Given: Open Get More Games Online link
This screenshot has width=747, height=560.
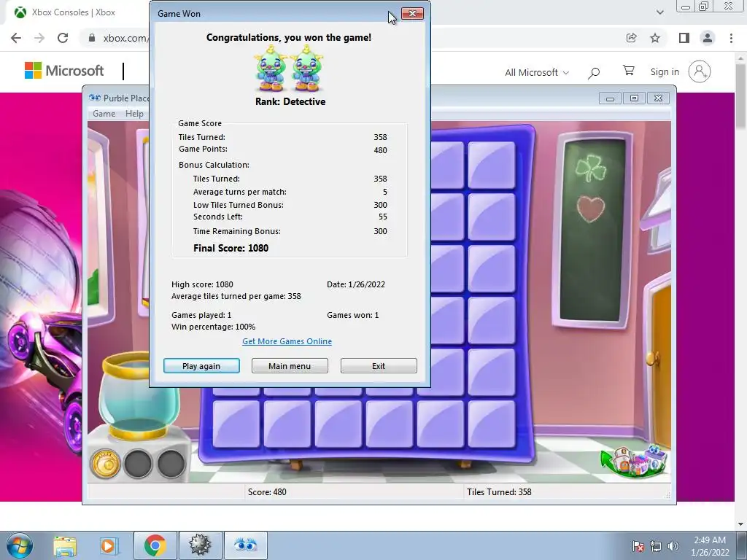Looking at the screenshot, I should [287, 341].
